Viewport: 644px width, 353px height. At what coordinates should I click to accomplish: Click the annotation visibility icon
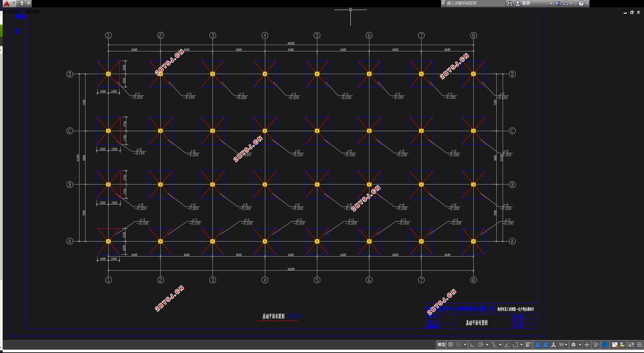coord(537,345)
